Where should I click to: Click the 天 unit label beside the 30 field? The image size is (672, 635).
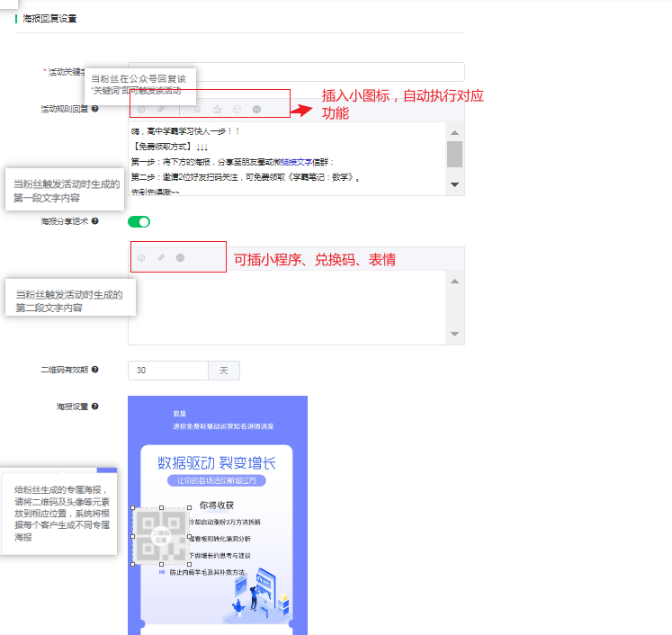coord(224,371)
